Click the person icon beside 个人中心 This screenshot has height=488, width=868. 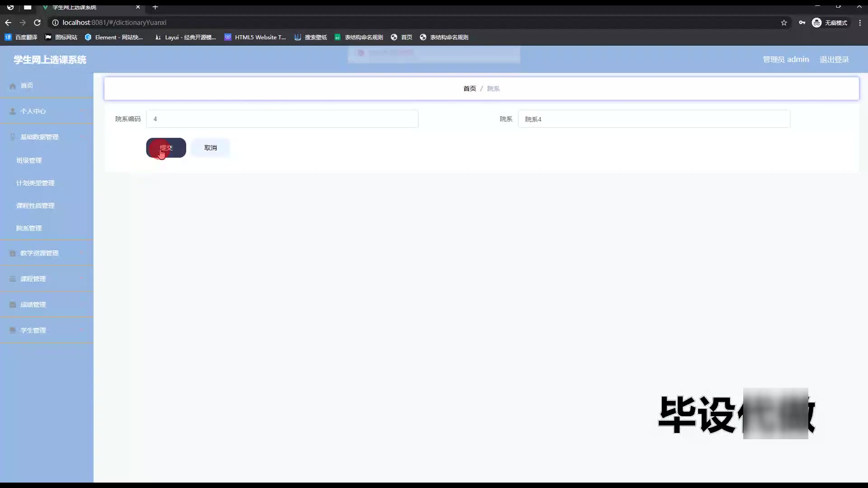[x=13, y=111]
